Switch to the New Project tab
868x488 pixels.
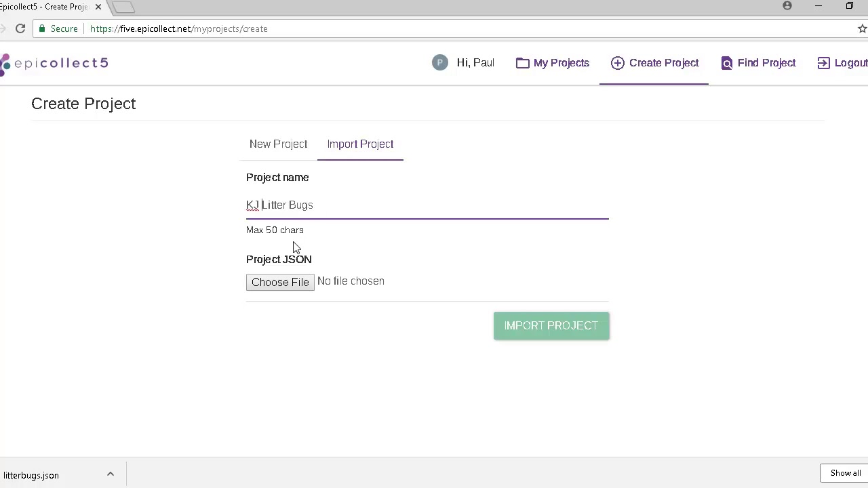click(x=278, y=144)
